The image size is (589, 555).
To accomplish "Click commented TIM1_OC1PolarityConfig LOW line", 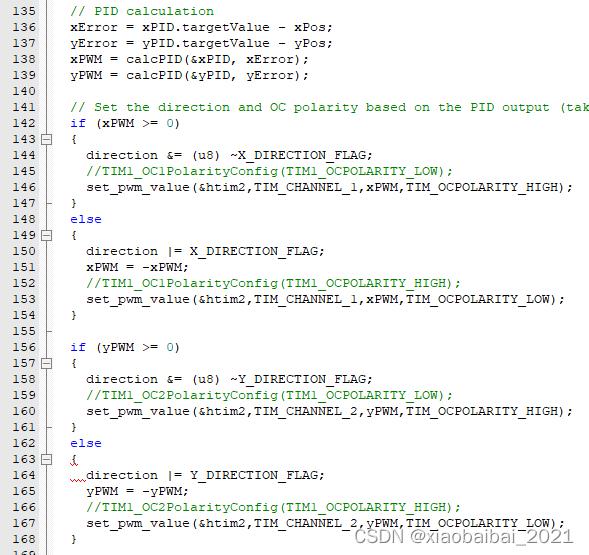I will 270,171.
